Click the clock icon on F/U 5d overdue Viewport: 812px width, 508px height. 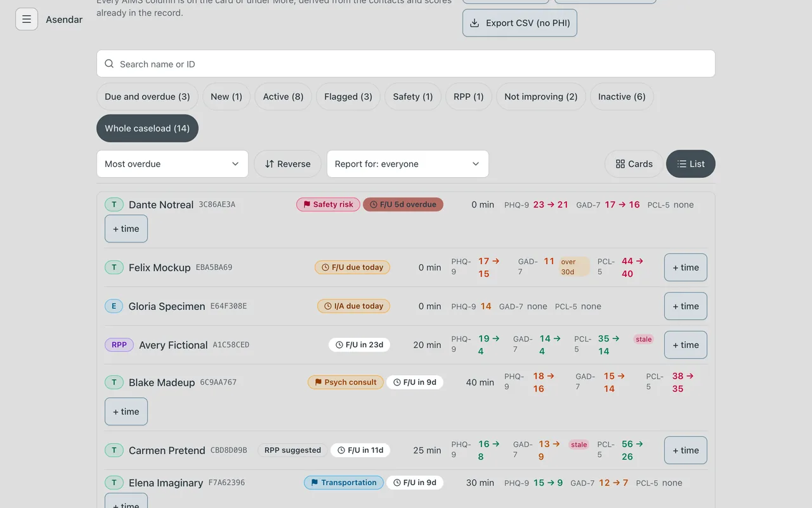coord(374,204)
